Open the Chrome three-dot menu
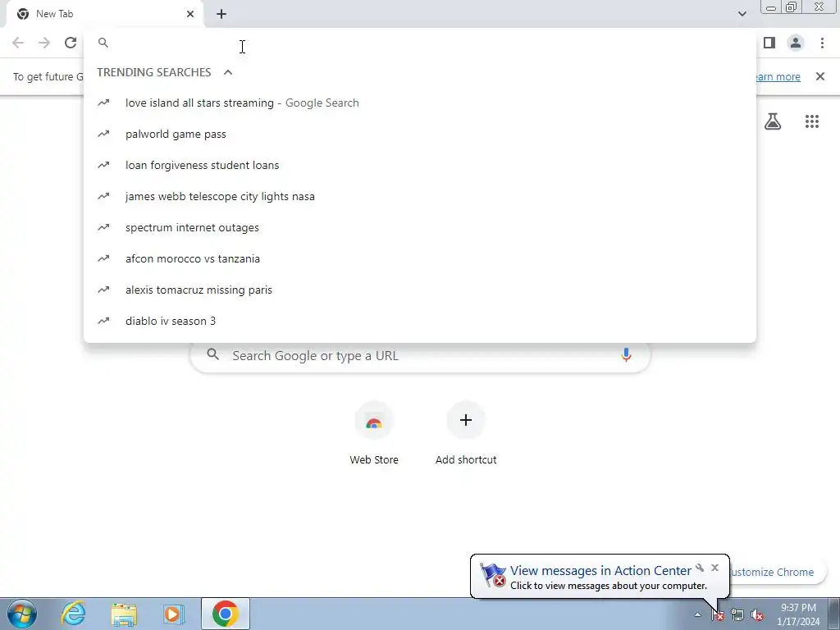 point(822,43)
